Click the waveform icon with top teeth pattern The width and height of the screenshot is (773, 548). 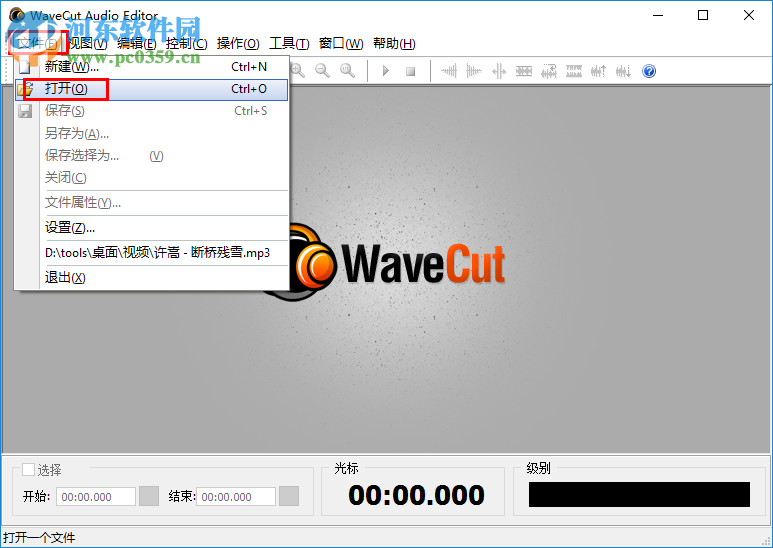pyautogui.click(x=574, y=71)
